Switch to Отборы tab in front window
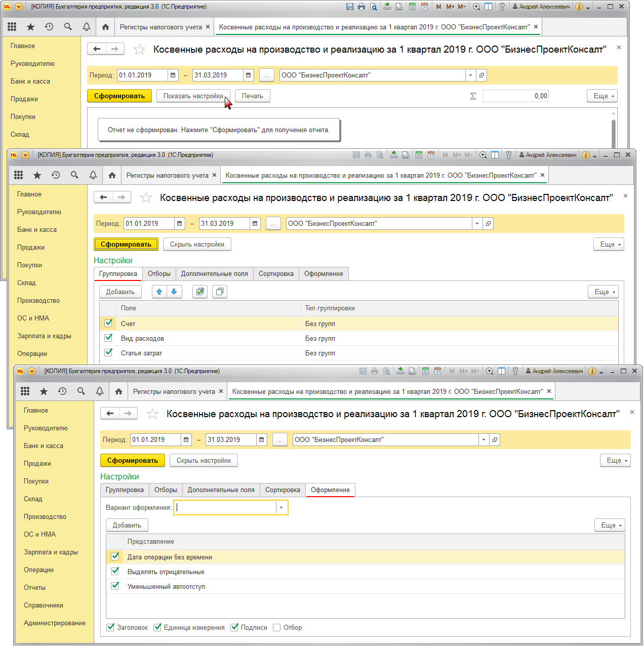This screenshot has width=644, height=647. pos(166,490)
